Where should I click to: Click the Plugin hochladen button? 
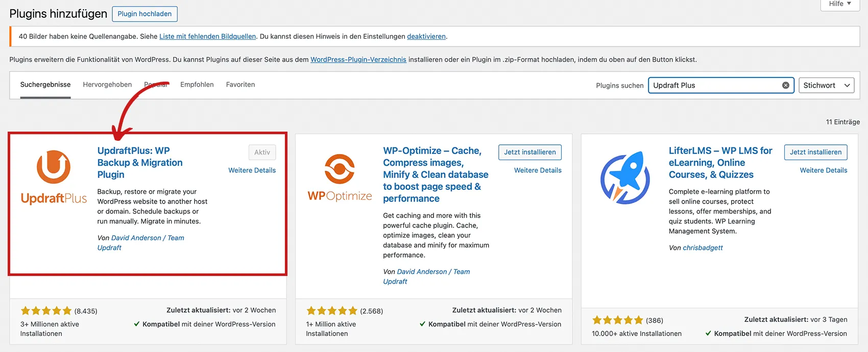[x=144, y=14]
